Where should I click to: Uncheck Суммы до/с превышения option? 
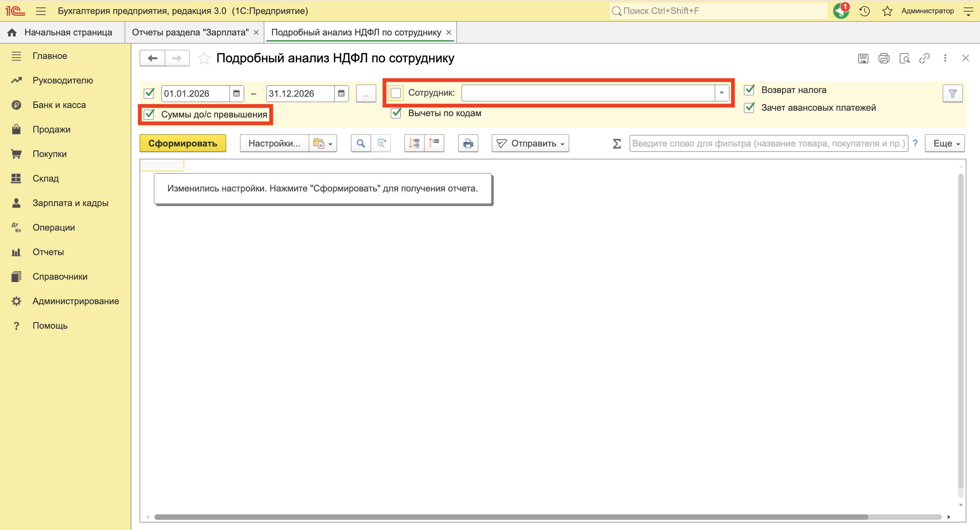[149, 114]
